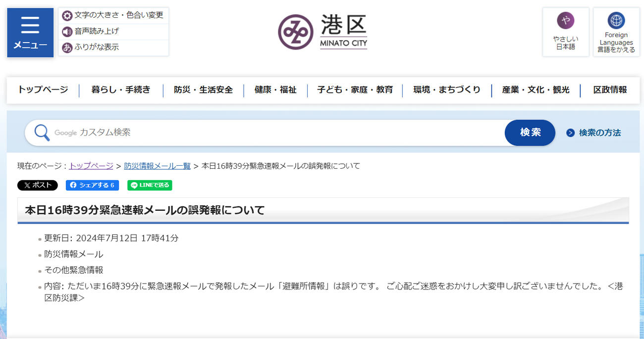Click the 防災情報メール list item

point(74,254)
